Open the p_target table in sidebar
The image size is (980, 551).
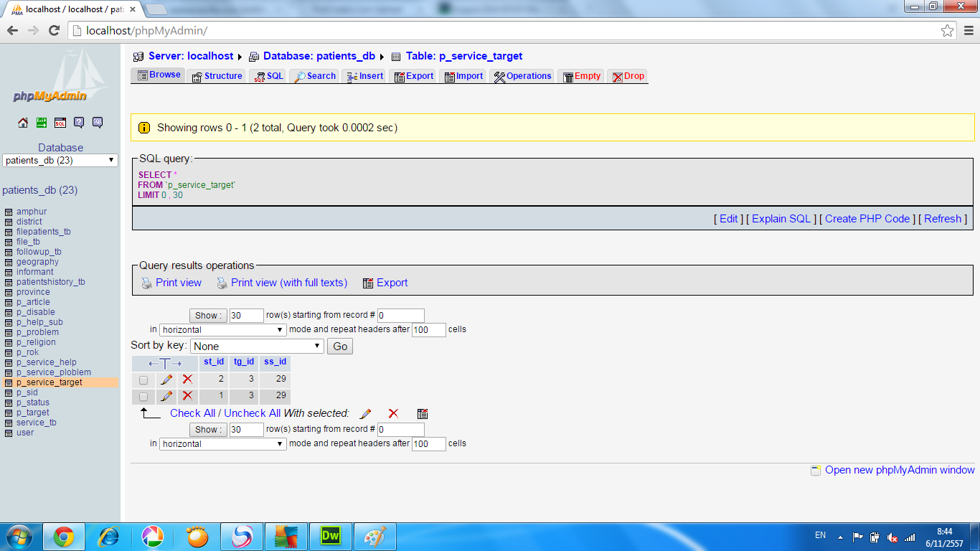point(33,413)
